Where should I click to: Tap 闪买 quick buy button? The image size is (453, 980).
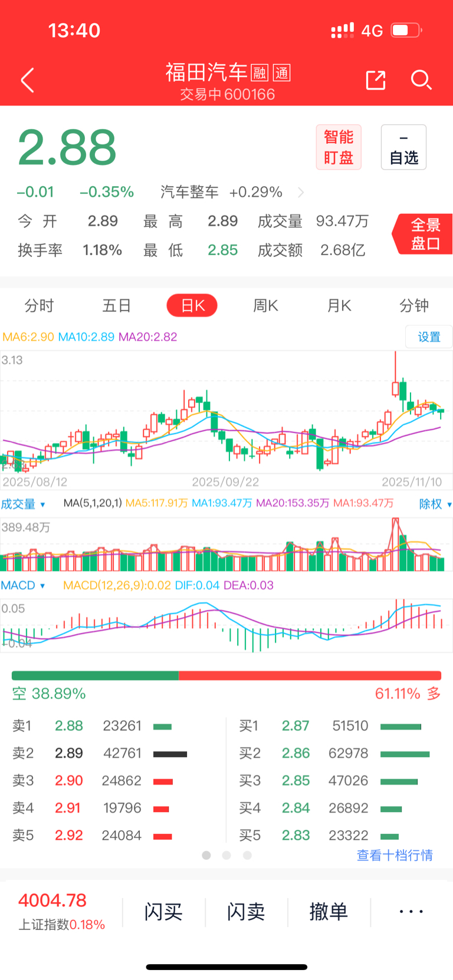click(x=163, y=912)
